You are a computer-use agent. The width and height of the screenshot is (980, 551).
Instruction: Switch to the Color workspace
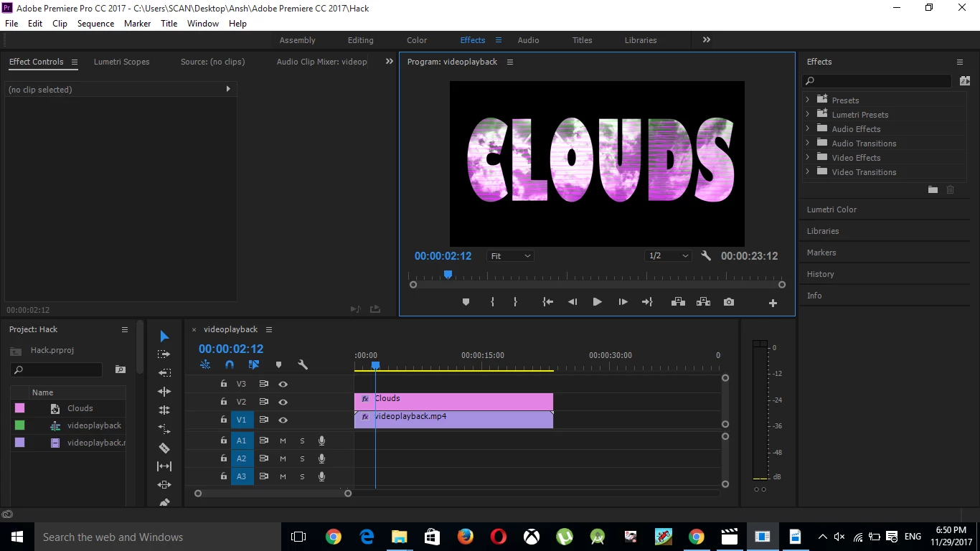[417, 40]
